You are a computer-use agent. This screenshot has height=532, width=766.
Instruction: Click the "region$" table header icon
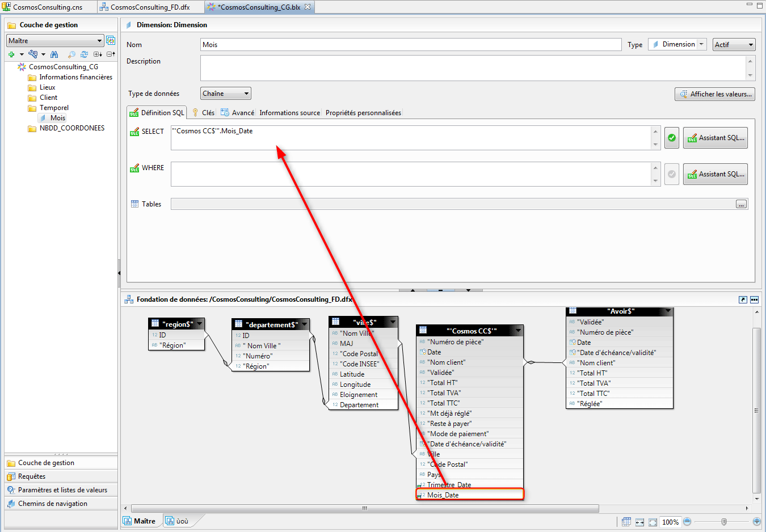click(x=155, y=324)
